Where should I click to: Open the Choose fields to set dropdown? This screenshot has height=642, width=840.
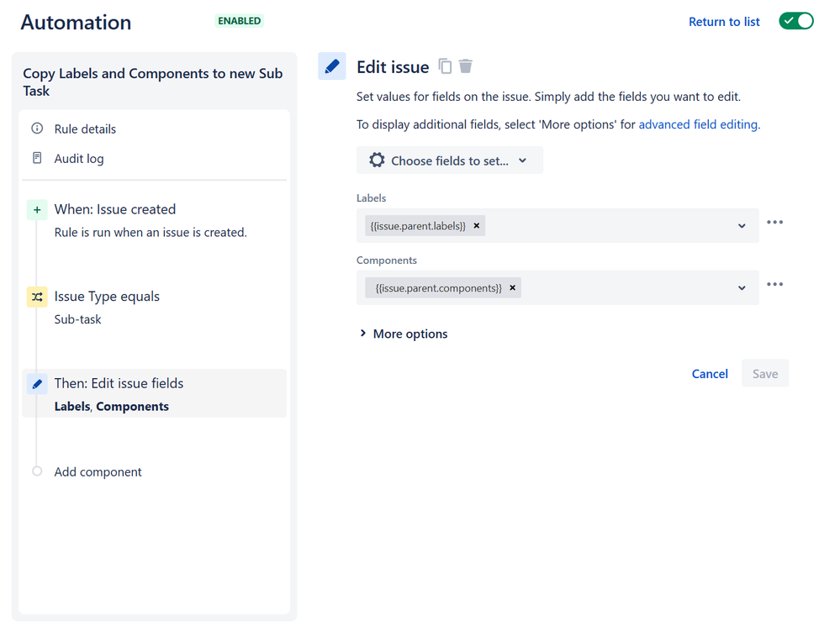click(450, 160)
